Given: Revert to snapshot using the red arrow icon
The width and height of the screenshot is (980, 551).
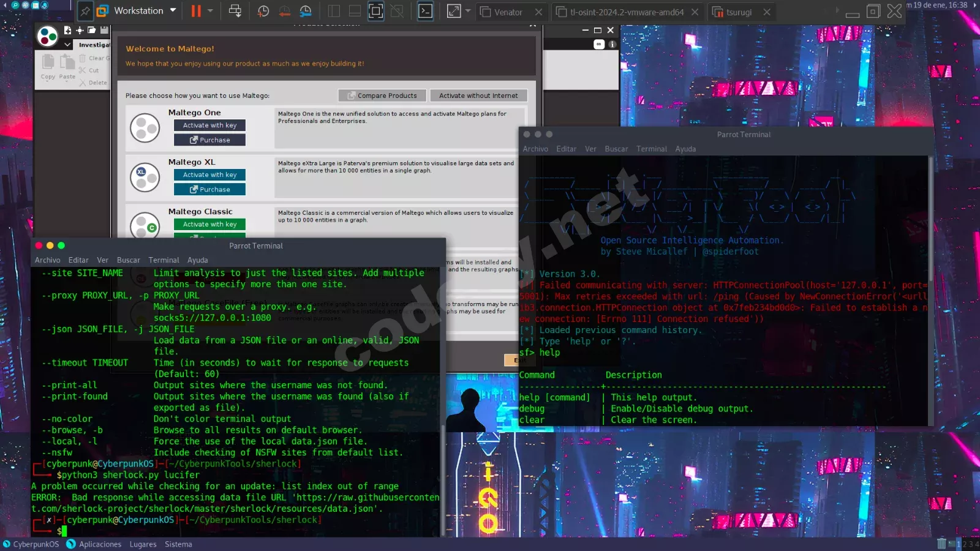Looking at the screenshot, I should click(285, 11).
